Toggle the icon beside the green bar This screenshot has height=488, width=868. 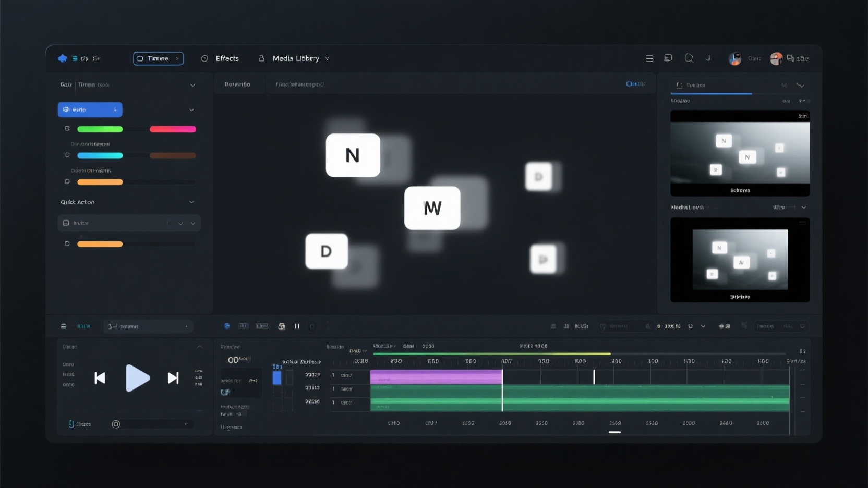click(x=67, y=128)
